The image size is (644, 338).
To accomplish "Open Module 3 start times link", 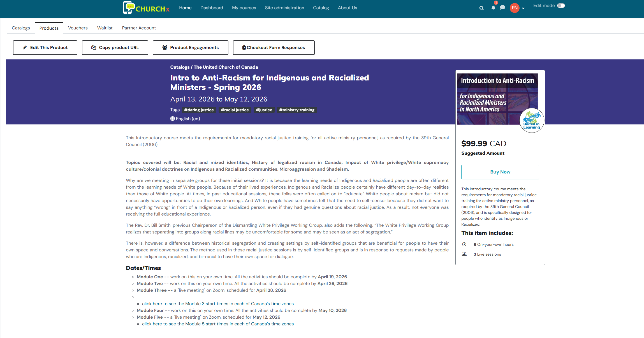I will (x=218, y=304).
